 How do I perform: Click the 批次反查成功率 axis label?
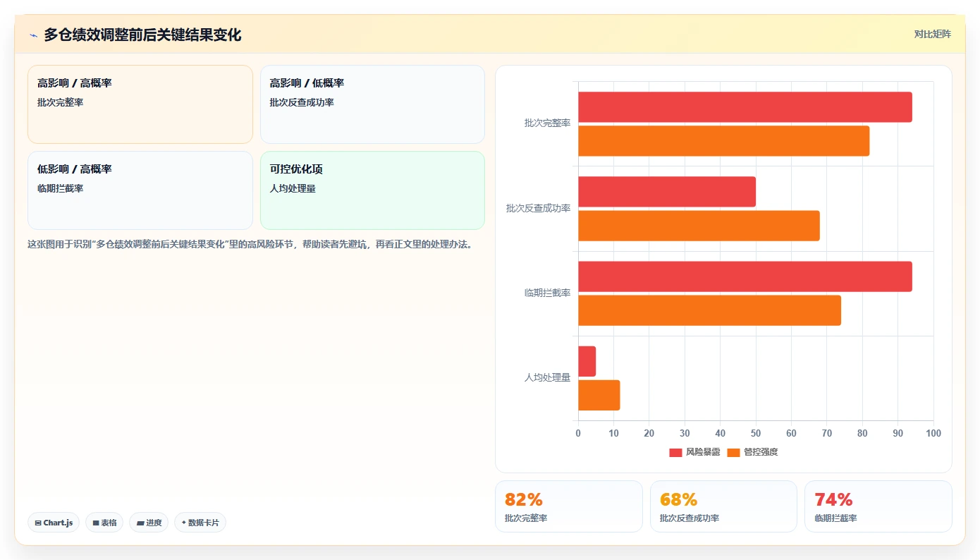(538, 209)
